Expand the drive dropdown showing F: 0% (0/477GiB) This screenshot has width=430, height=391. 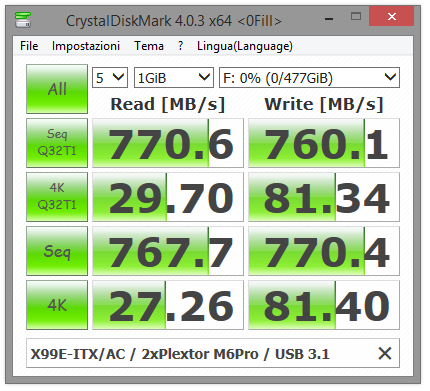click(309, 78)
